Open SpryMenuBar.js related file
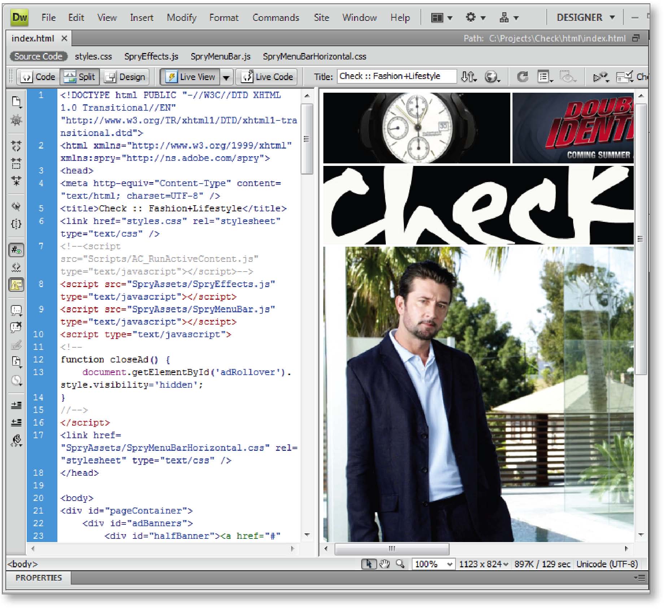 click(x=221, y=56)
